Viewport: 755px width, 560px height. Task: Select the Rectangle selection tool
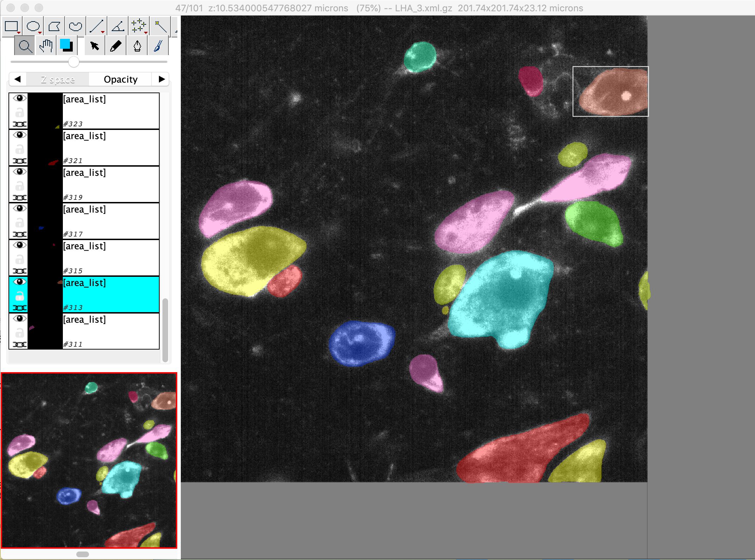coord(12,26)
